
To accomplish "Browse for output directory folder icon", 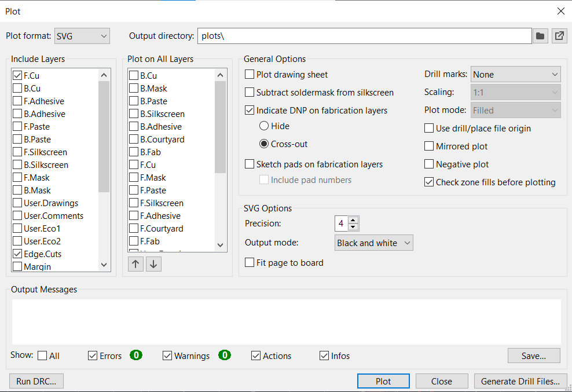I will (x=540, y=36).
